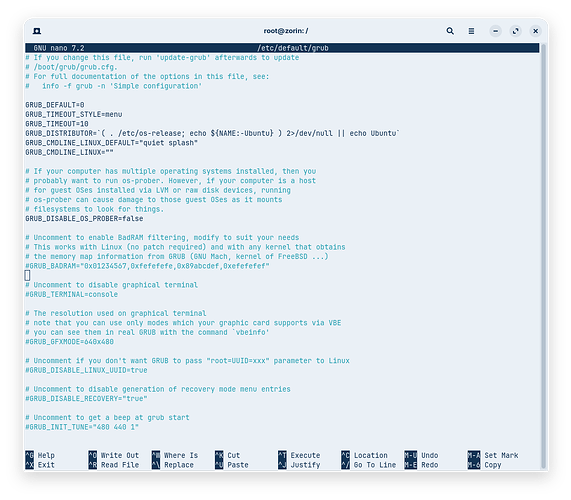Click the root@zorin window title
The image size is (571, 500).
[x=286, y=31]
